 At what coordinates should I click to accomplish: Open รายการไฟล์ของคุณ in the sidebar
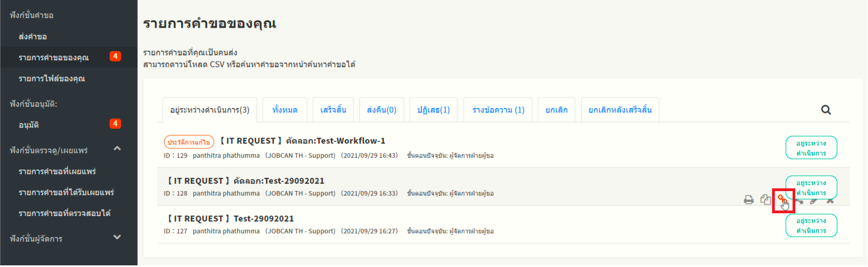tap(52, 79)
